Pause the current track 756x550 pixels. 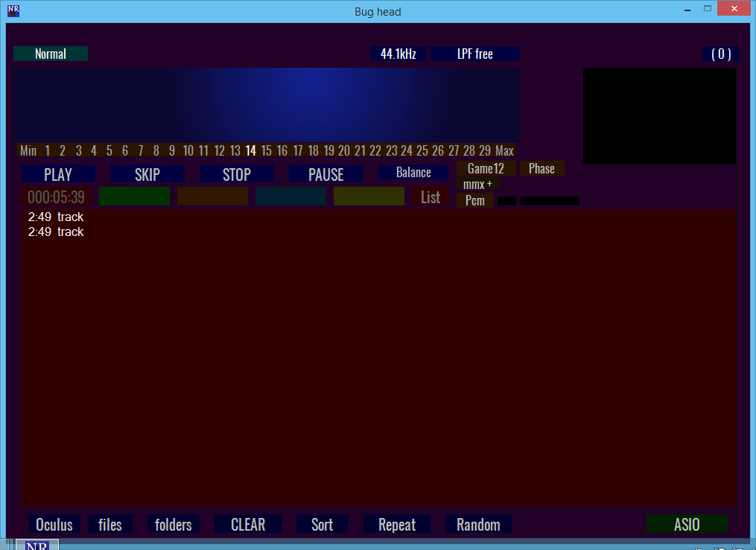click(x=326, y=174)
